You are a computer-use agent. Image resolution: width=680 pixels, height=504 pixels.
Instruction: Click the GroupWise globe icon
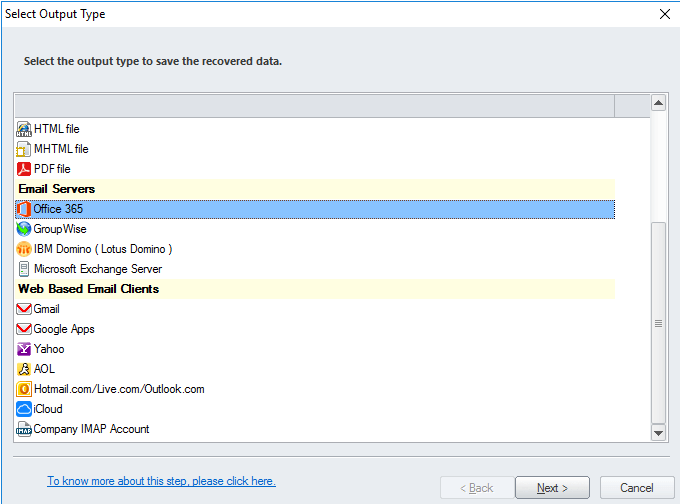click(24, 229)
